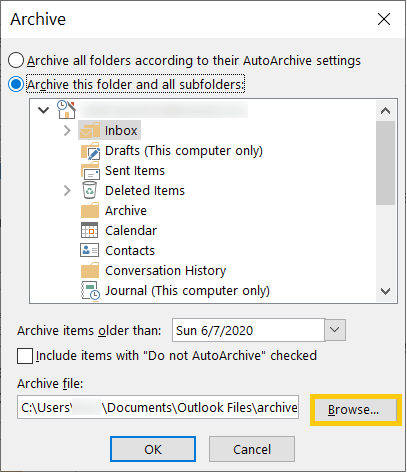The width and height of the screenshot is (407, 475).
Task: Click the Contacts card icon
Action: (89, 250)
